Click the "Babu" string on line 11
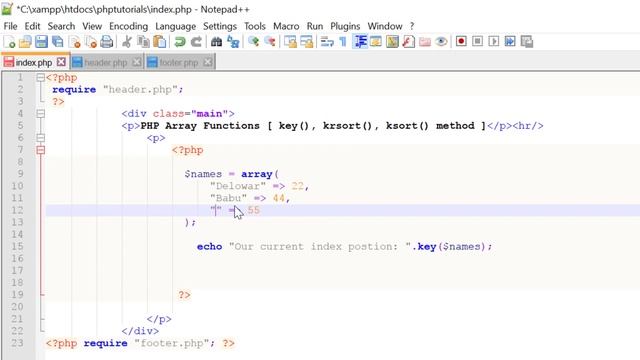 229,198
